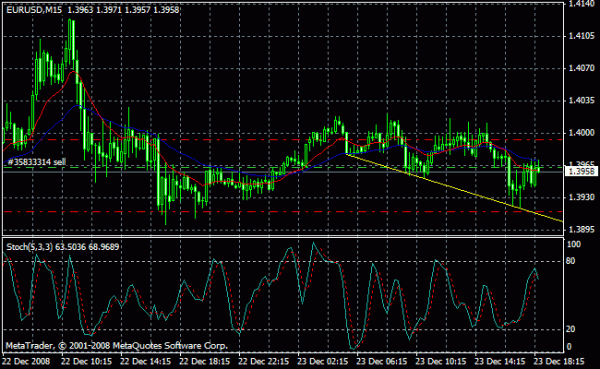This screenshot has height=369, width=600.
Task: Click the OHLC values 1.3963 1.3971 1.3957 1.3958
Action: (x=123, y=10)
